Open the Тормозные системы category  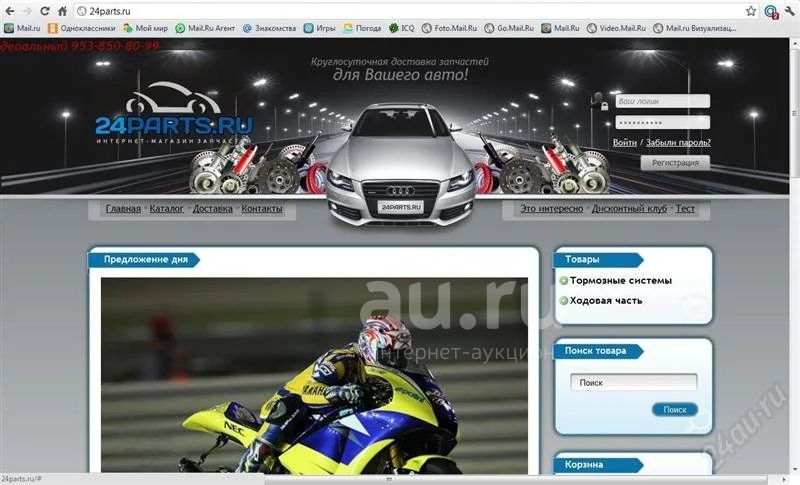click(x=620, y=280)
